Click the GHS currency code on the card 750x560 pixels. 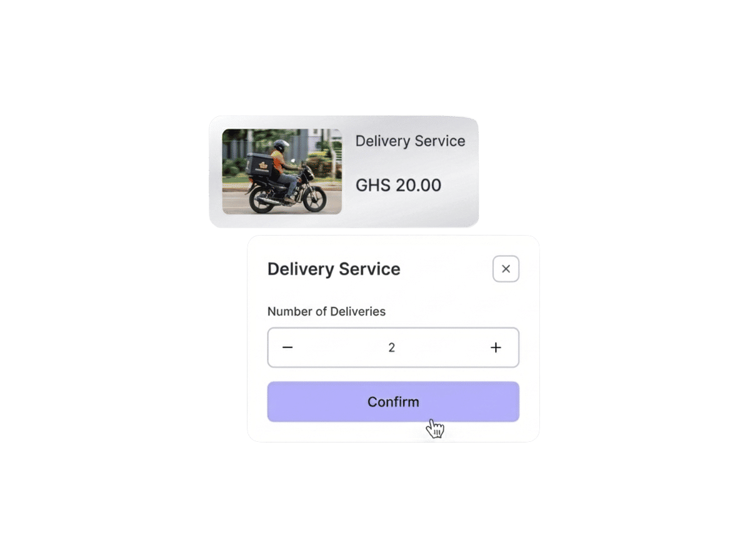(x=373, y=185)
